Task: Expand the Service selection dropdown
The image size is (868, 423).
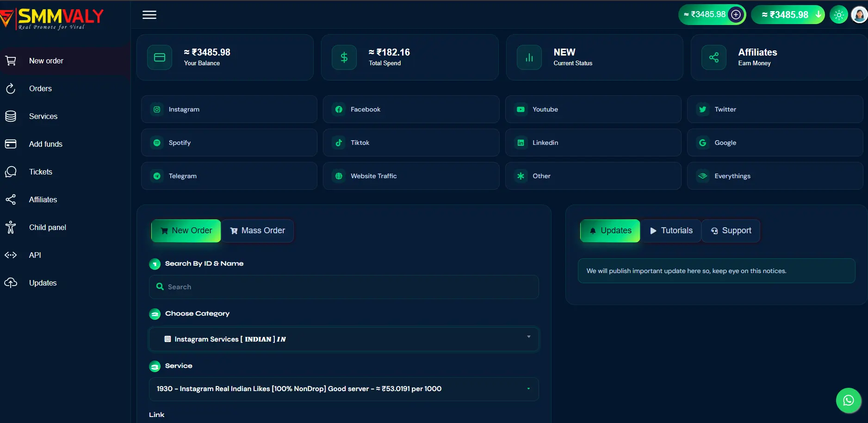Action: coord(344,389)
